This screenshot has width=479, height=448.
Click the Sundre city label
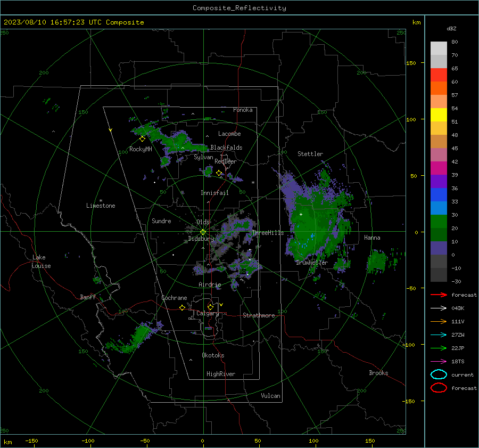tap(161, 221)
